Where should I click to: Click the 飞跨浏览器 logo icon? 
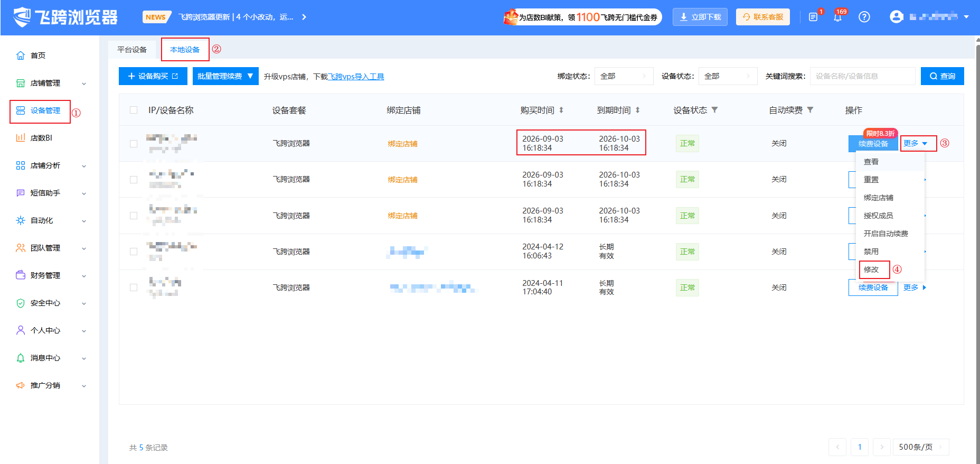tap(22, 17)
